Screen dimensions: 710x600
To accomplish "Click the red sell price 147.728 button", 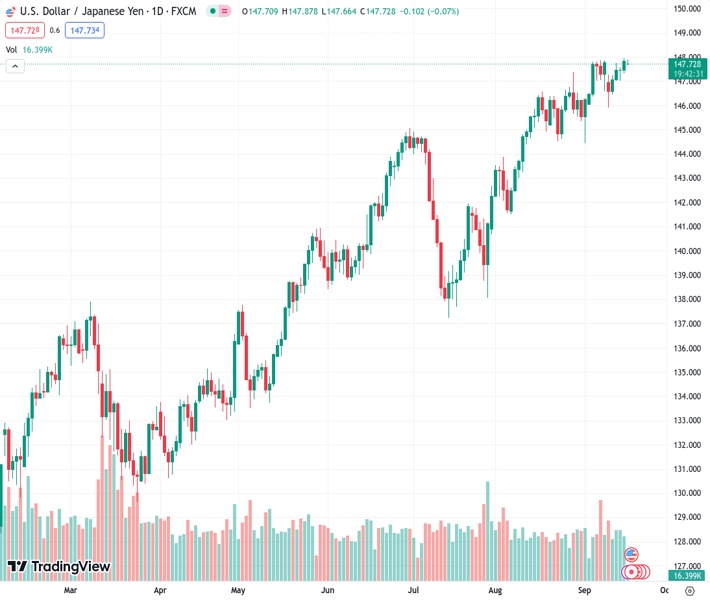I will pos(24,30).
